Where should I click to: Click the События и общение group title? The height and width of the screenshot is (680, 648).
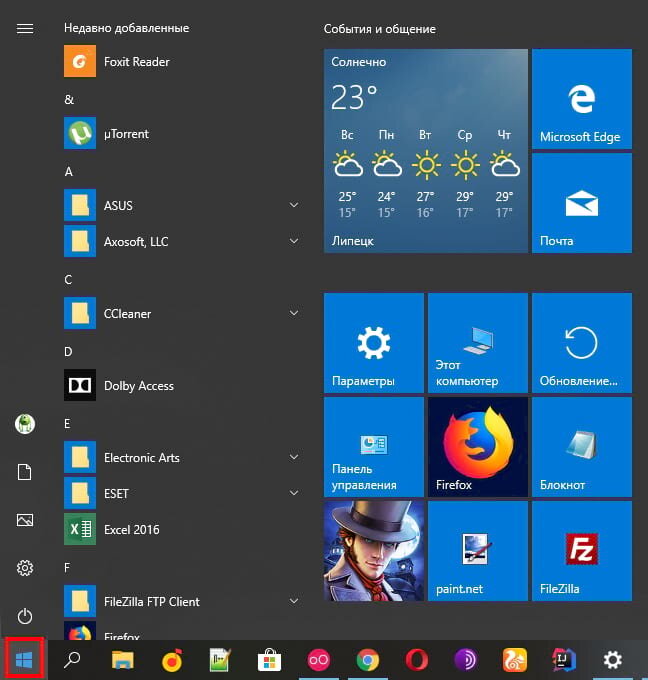tap(380, 29)
